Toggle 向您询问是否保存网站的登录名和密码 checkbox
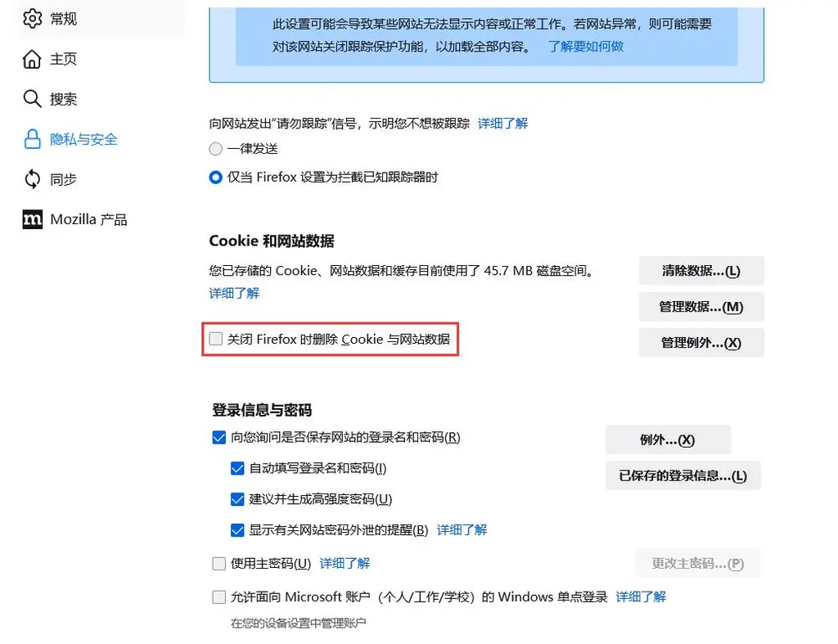This screenshot has height=644, width=838. (219, 438)
